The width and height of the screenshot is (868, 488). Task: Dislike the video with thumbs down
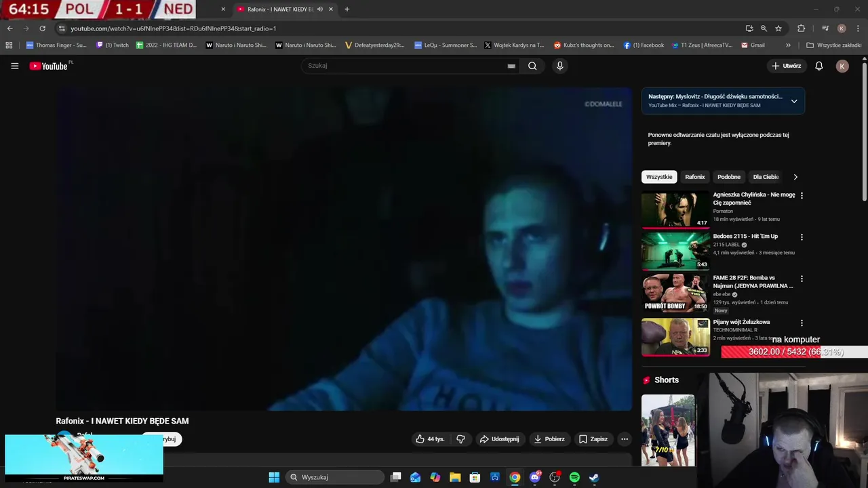pos(460,439)
